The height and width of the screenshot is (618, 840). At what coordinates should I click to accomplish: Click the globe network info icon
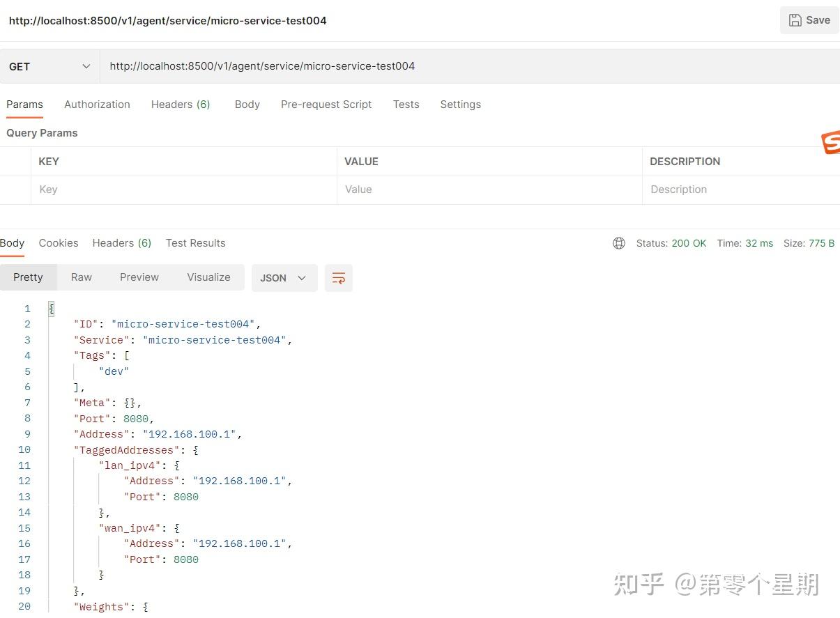pyautogui.click(x=619, y=243)
